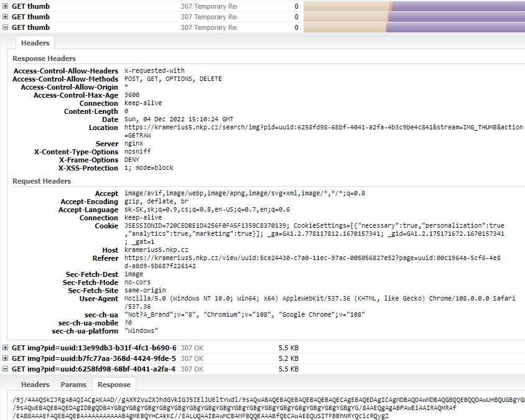The width and height of the screenshot is (525, 420).
Task: Select the Headers tab next to Params
Action: tap(35, 385)
